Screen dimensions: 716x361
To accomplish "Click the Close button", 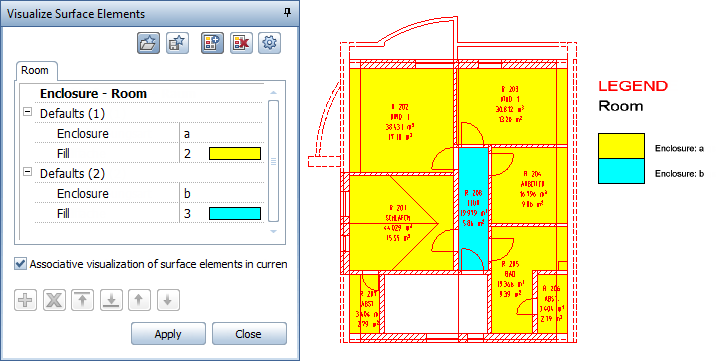I will (x=249, y=334).
